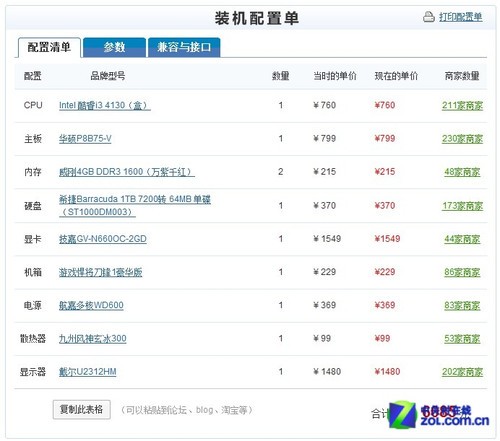This screenshot has height=441, width=500.
Task: Click the ZOL logo watermark
Action: pos(439,415)
